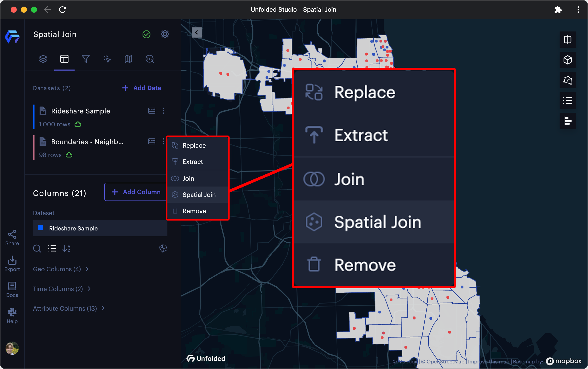Viewport: 588px width, 369px height.
Task: Click Improve this map link
Action: pos(489,362)
